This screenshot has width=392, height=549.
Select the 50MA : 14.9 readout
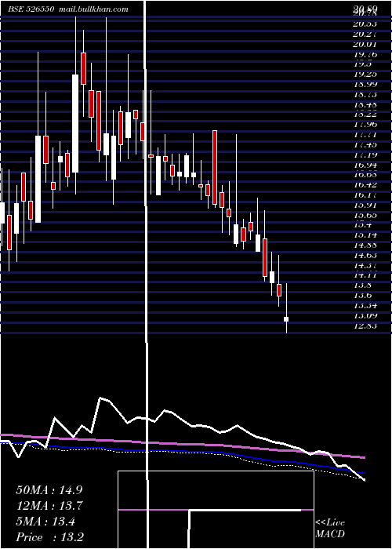(x=49, y=490)
